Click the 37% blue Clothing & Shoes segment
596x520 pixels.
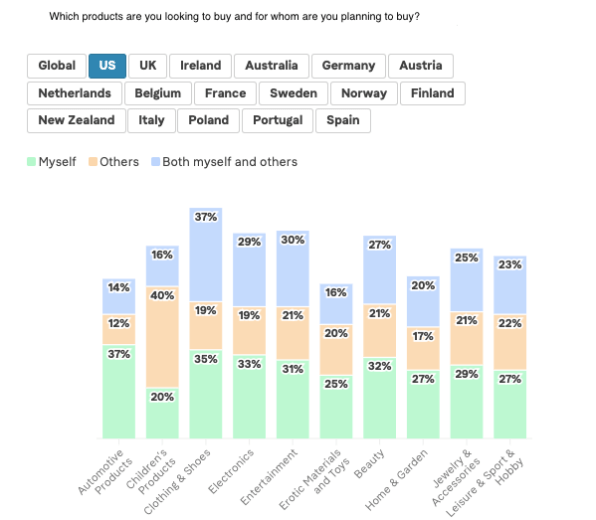coord(206,255)
